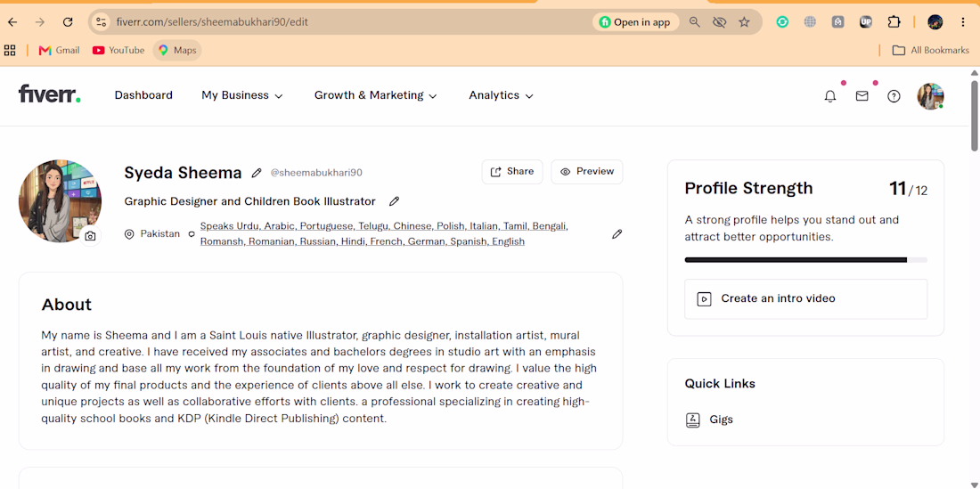
Task: Click the Create an intro video option
Action: [805, 299]
